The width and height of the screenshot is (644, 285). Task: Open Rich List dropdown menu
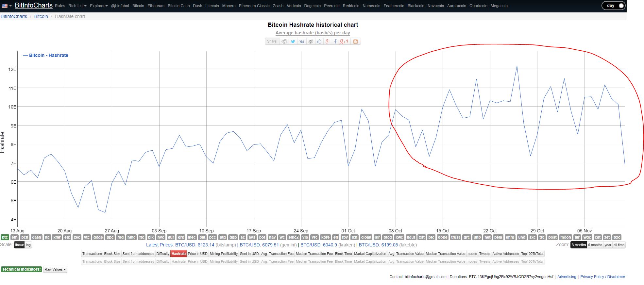pos(77,6)
